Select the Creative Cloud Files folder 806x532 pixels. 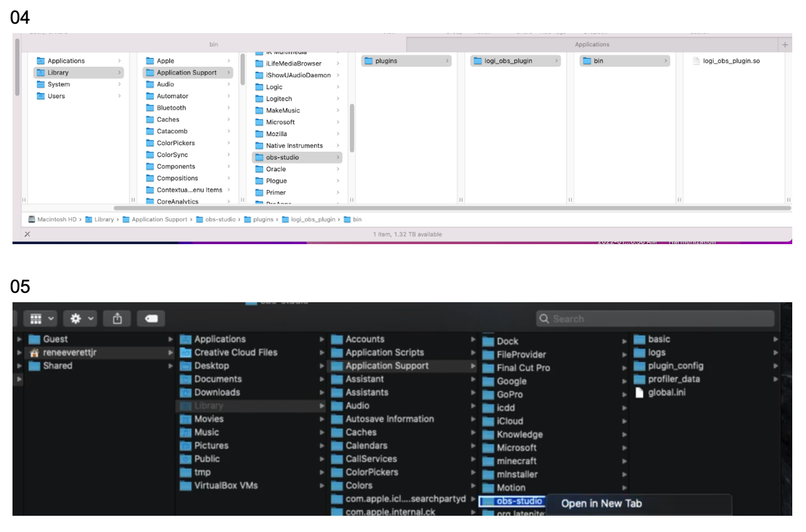251,352
